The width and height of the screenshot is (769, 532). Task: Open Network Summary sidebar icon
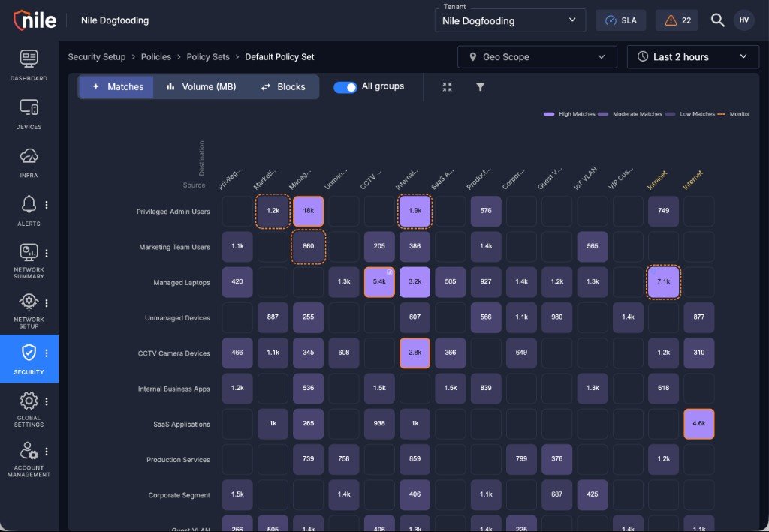29,253
